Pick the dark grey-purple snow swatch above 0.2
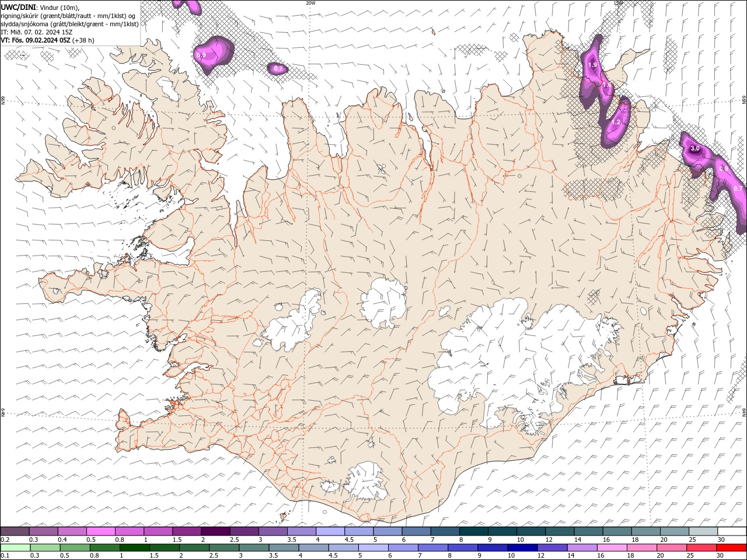Image resolution: width=747 pixels, height=560 pixels. click(15, 531)
